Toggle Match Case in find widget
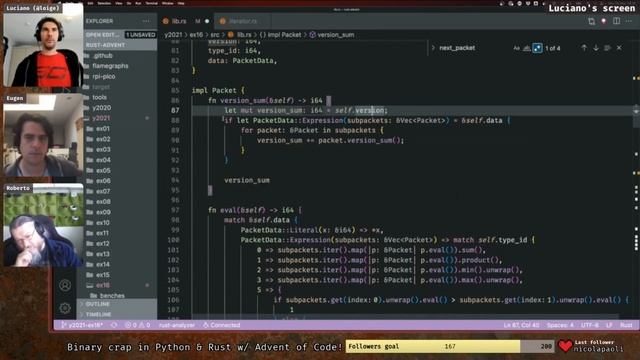Viewport: 640px width, 360px height. tap(516, 48)
